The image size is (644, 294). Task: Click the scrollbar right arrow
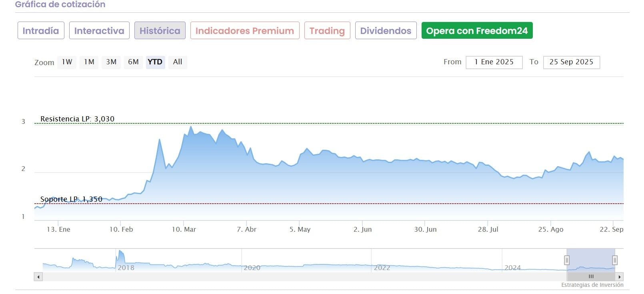tap(620, 277)
